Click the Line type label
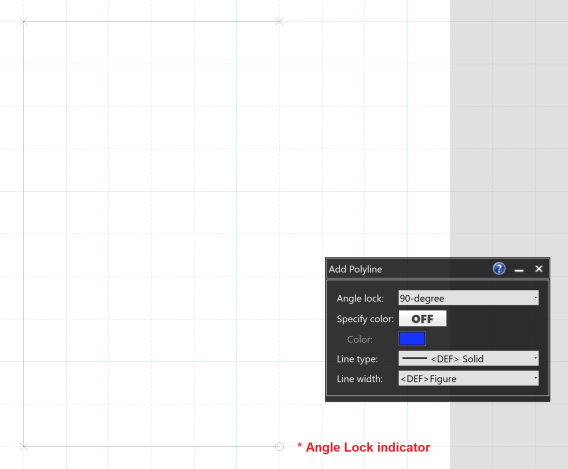This screenshot has width=568, height=469. point(357,359)
